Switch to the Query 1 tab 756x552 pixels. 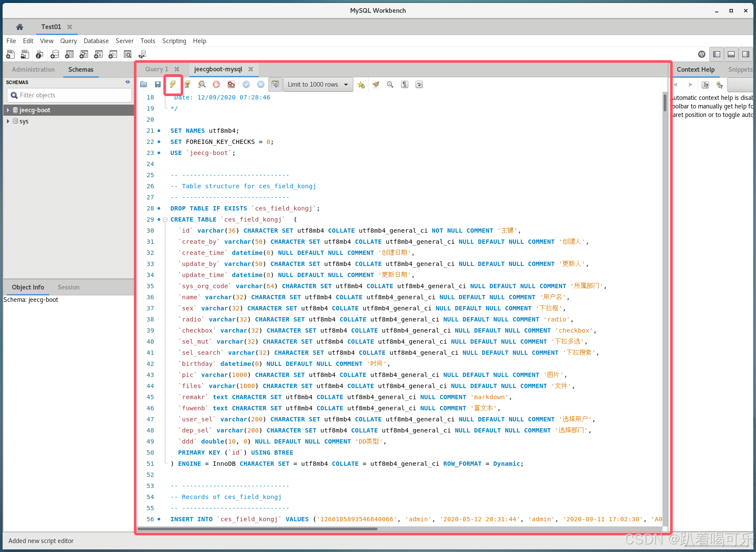(x=157, y=69)
